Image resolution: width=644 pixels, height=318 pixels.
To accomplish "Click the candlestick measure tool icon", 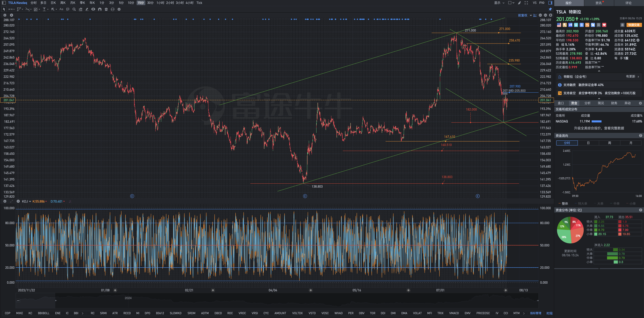I will (81, 9).
